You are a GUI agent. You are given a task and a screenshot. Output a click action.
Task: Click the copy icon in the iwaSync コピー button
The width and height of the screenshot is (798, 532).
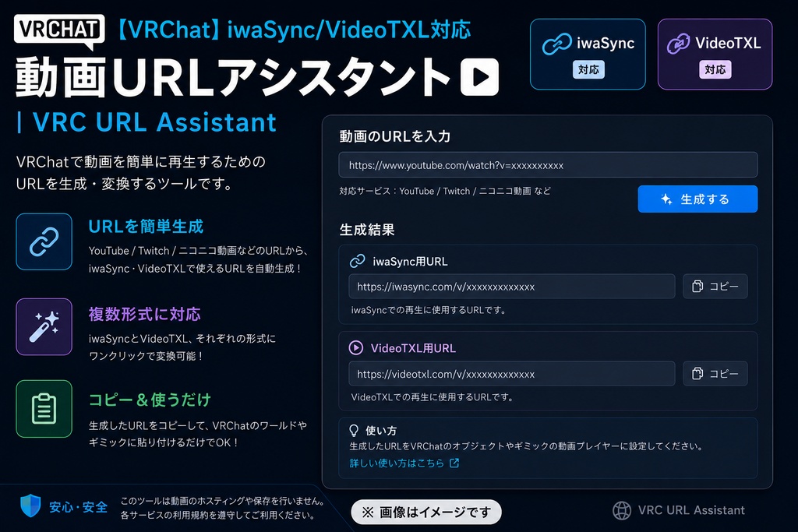697,287
